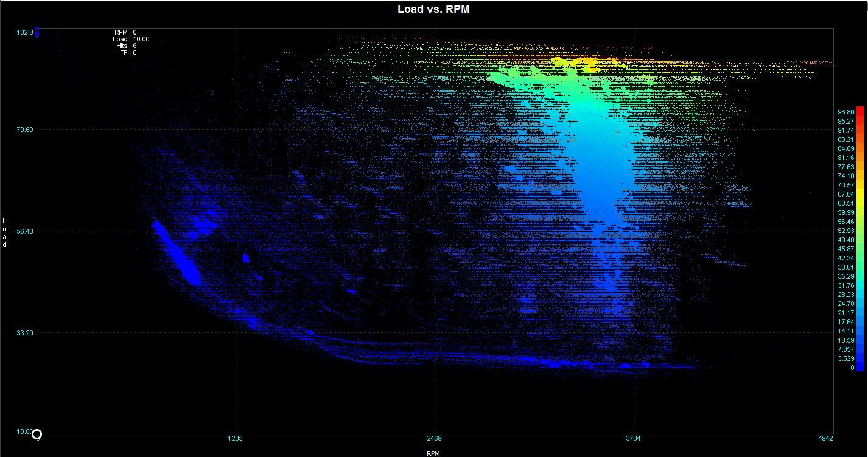Click the diagonal blue idle data streak
This screenshot has height=457, width=868.
[177, 253]
